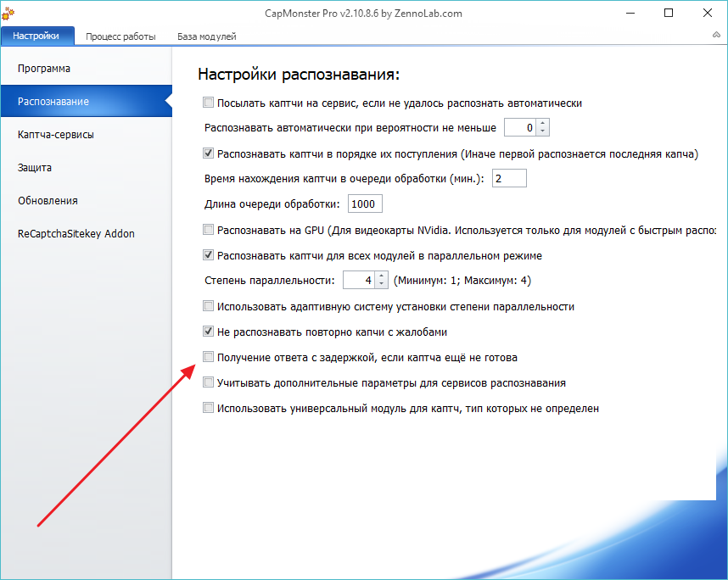Screen dimensions: 728x580
Task: Switch to База модулей tab
Action: coord(207,36)
